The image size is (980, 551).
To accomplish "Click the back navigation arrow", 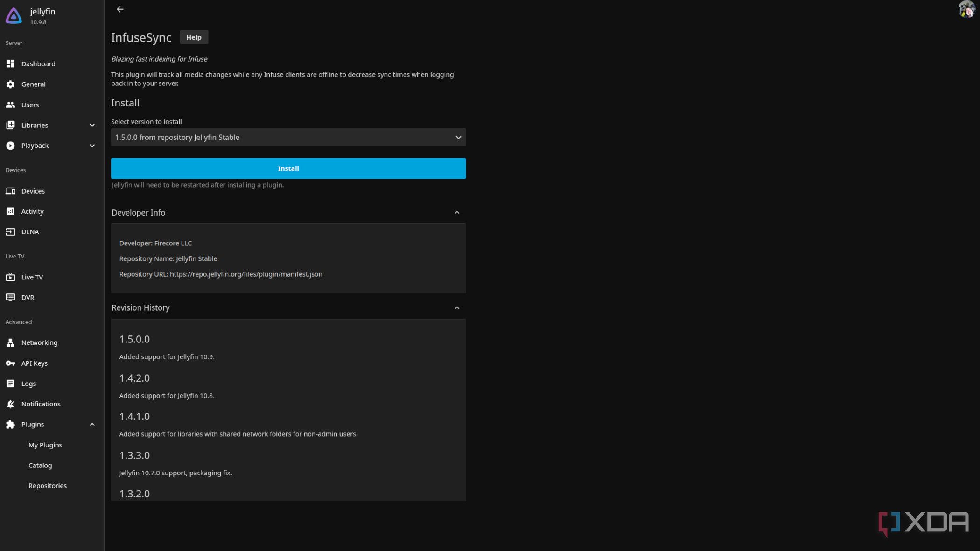I will click(x=120, y=9).
